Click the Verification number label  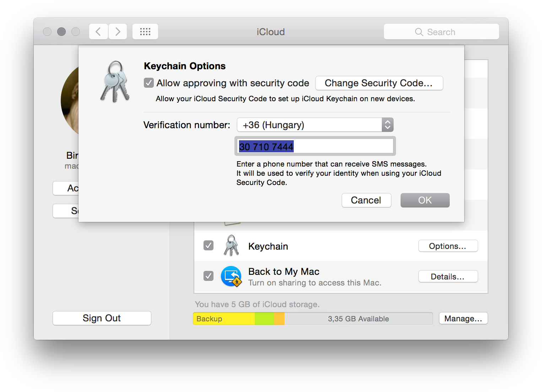[187, 125]
